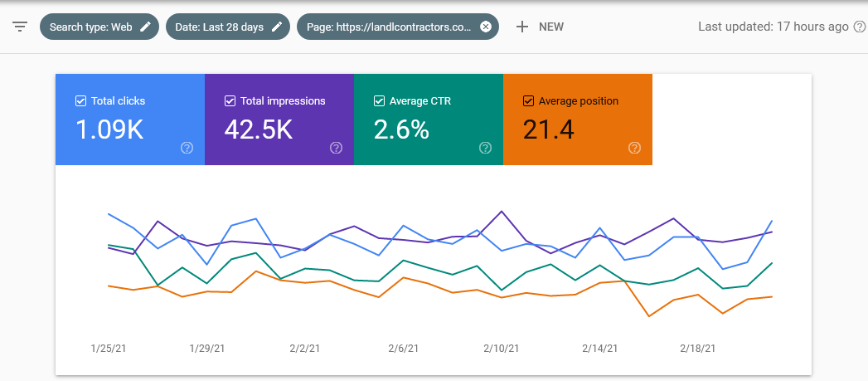
Task: Open help icon on Average CTR card
Action: pyautogui.click(x=486, y=148)
